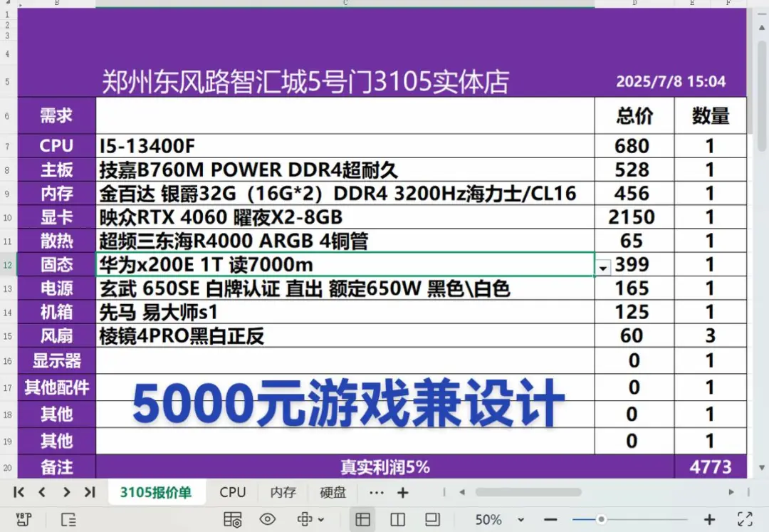
Task: Click horizontal scrollbar right arrow
Action: (x=731, y=492)
